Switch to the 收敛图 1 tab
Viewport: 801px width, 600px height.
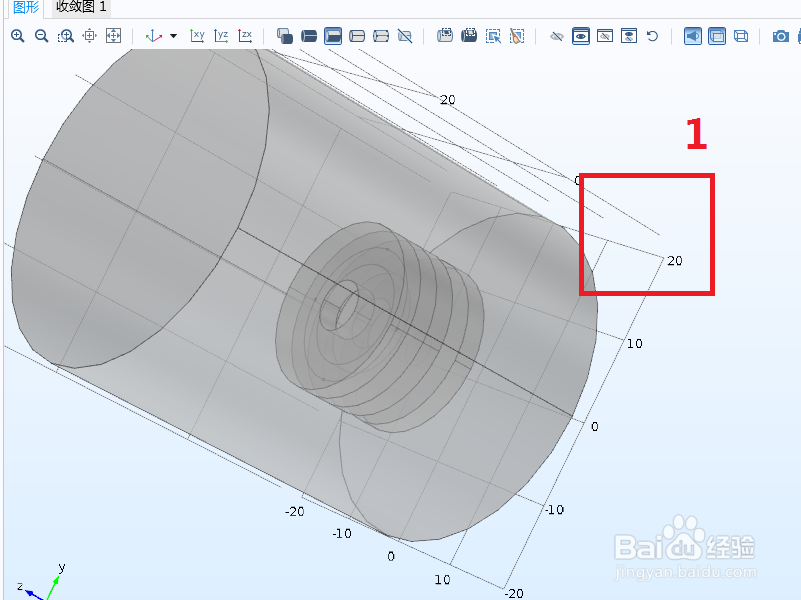(81, 7)
